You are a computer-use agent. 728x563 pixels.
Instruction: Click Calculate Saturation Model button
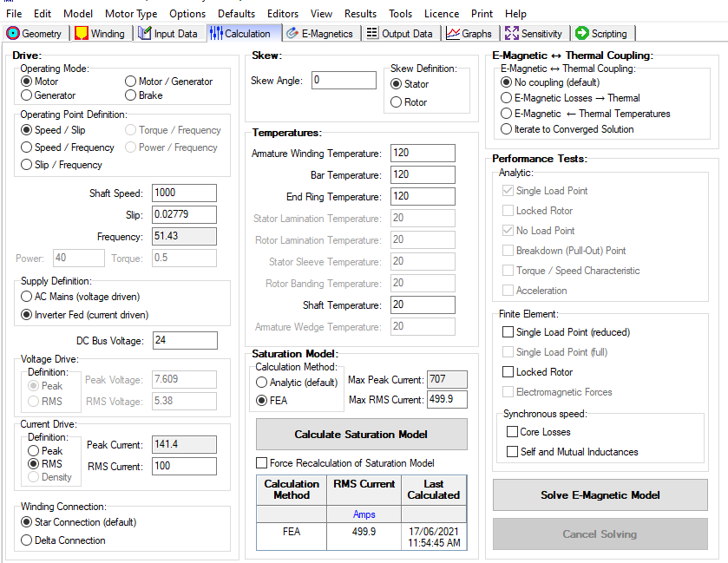click(361, 435)
